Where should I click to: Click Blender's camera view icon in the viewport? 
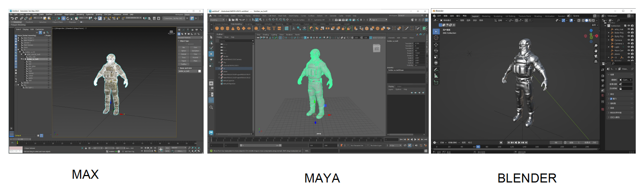point(596,56)
